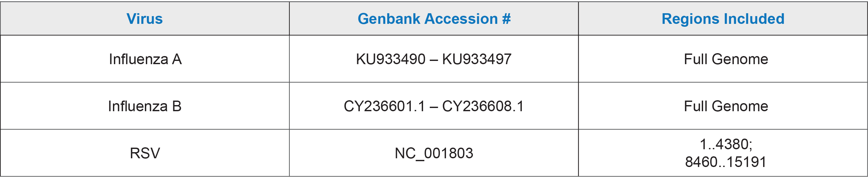Click accession CY236601.1 – CY236608.1

434,106
